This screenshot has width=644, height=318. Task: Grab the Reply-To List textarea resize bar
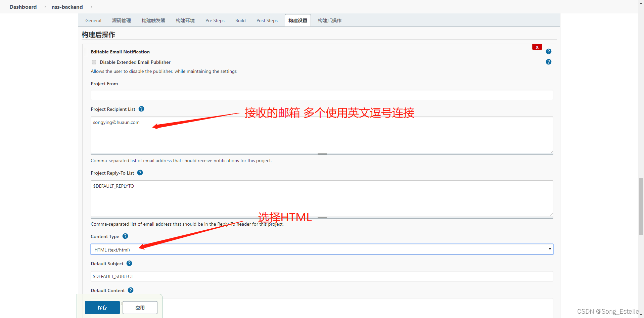click(322, 218)
